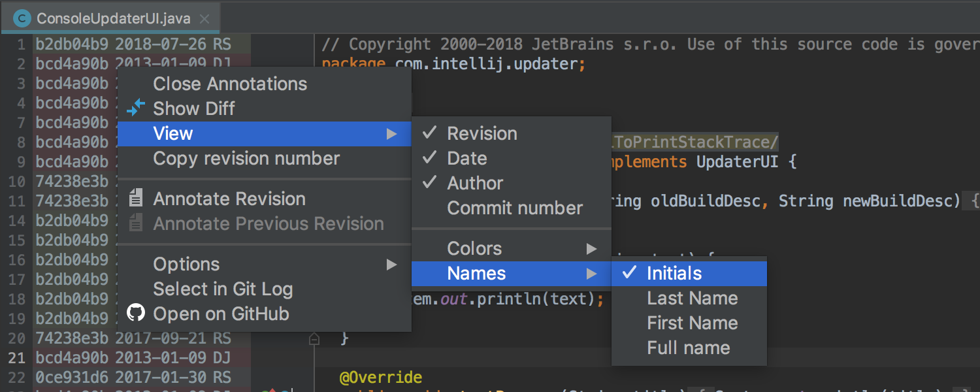Screen dimensions: 980x392
Task: Uncheck the Revision view option
Action: coord(512,133)
